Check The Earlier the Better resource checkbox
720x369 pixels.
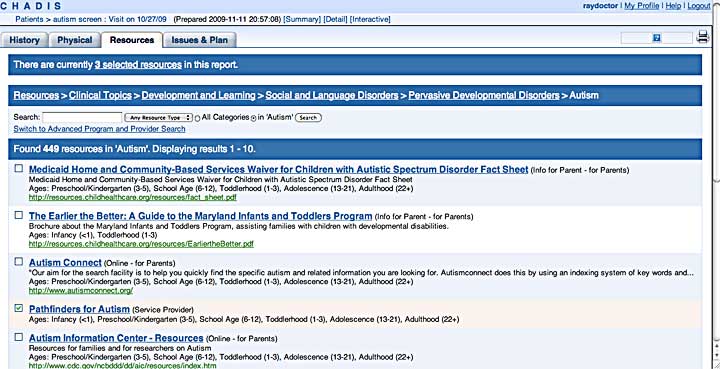pos(18,215)
